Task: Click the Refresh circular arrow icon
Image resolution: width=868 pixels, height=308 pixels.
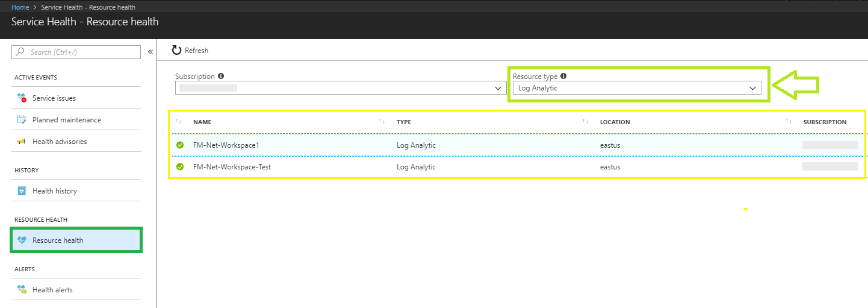Action: (x=176, y=51)
